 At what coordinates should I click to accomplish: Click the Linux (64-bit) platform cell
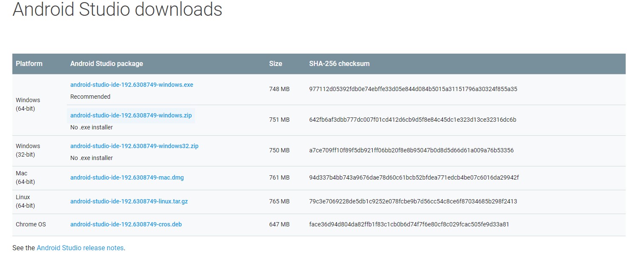[26, 201]
